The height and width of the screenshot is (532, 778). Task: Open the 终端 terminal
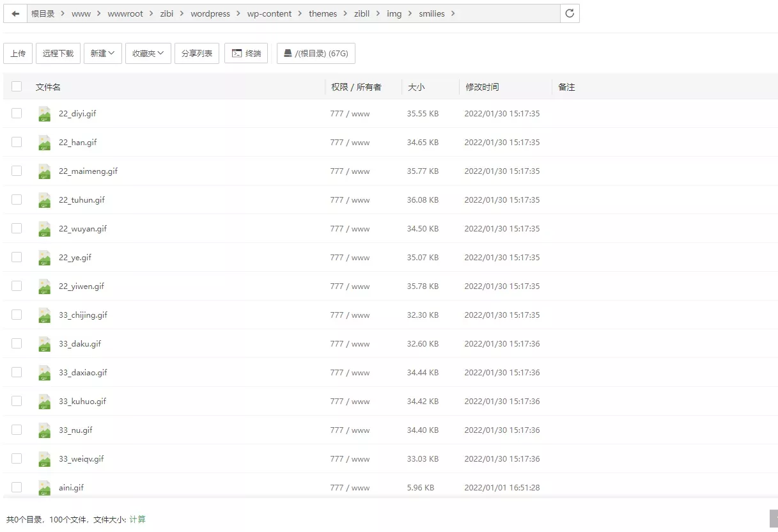pos(246,54)
